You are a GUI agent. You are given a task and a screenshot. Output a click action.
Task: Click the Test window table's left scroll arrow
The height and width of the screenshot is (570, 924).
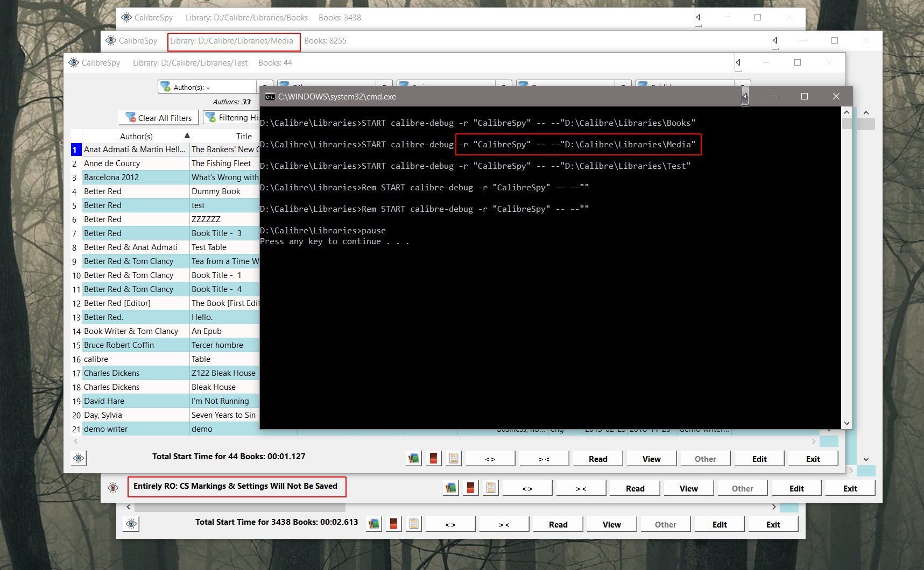pos(76,441)
